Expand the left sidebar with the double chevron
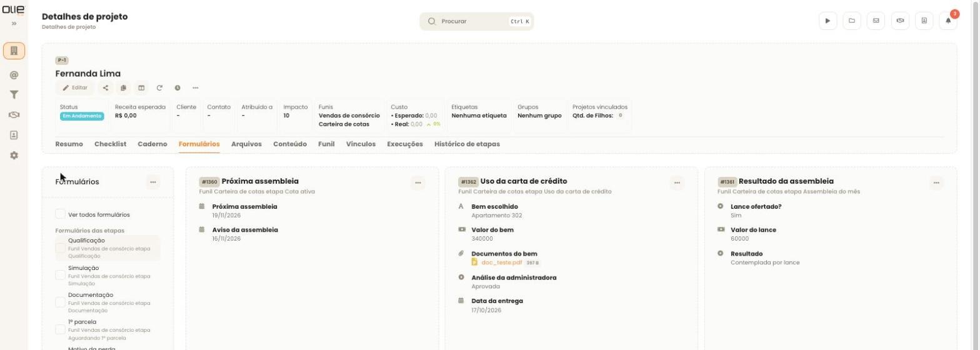 tap(14, 24)
